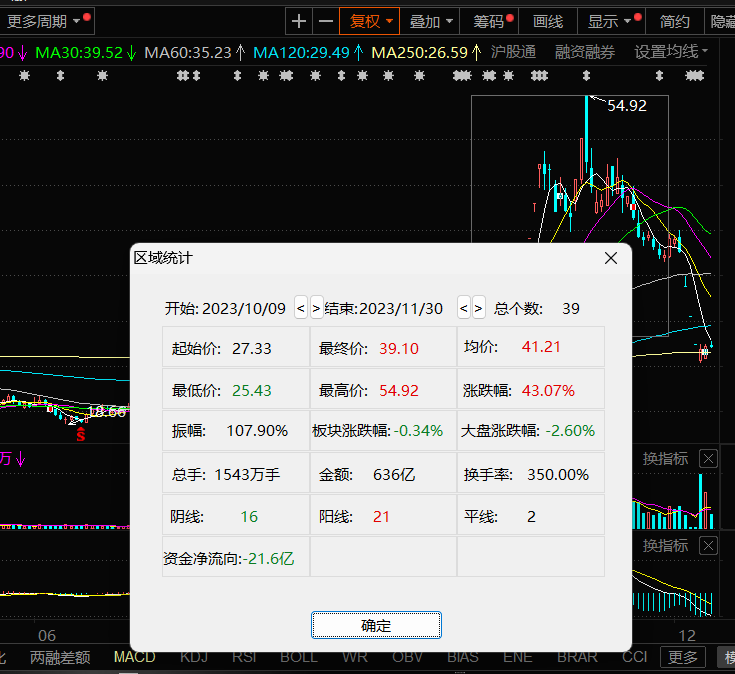Expand the 显示 options dropdown
Viewport: 735px width, 674px height.
tap(610, 21)
